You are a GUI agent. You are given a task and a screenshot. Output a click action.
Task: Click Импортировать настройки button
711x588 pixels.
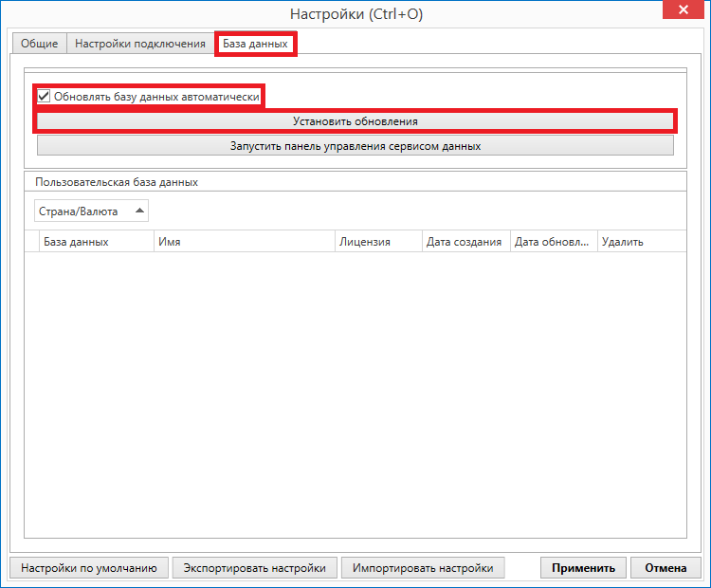[x=423, y=568]
